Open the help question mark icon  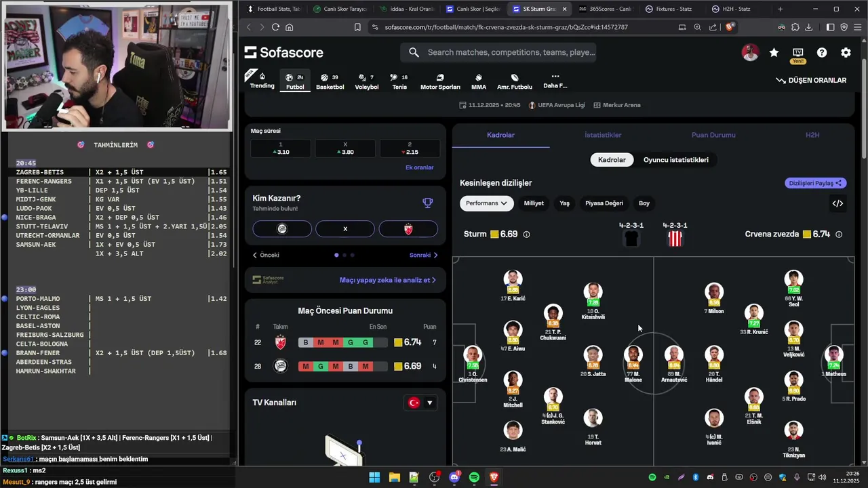point(822,53)
